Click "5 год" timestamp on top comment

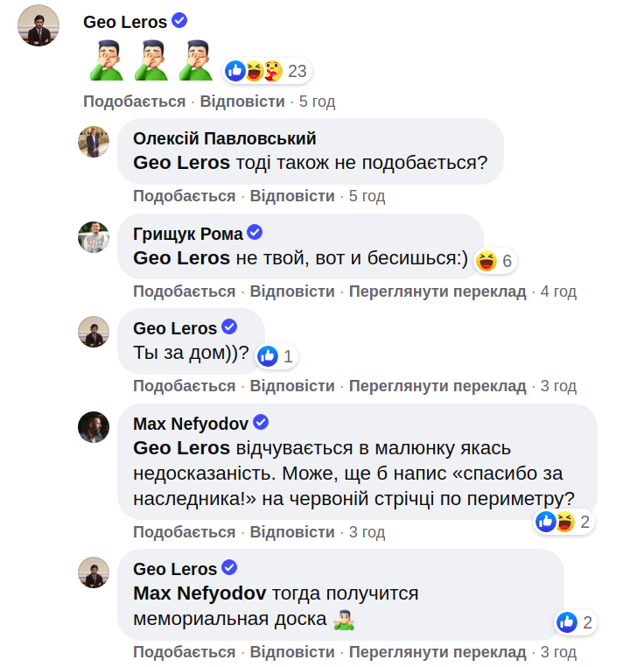coord(317,102)
